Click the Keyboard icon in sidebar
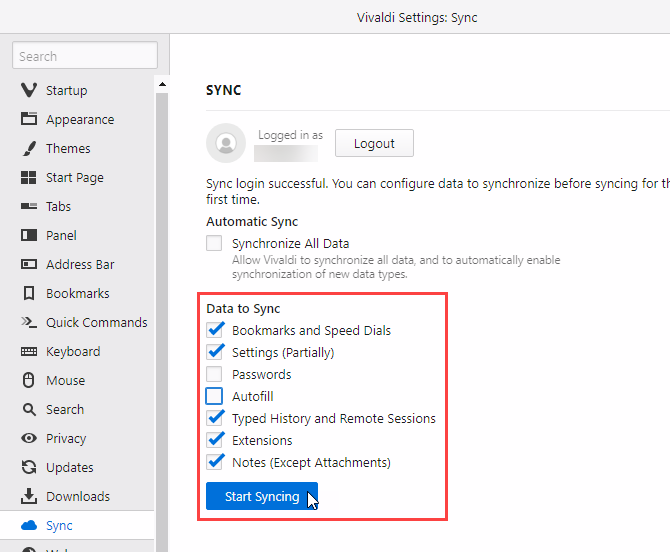 coord(29,351)
